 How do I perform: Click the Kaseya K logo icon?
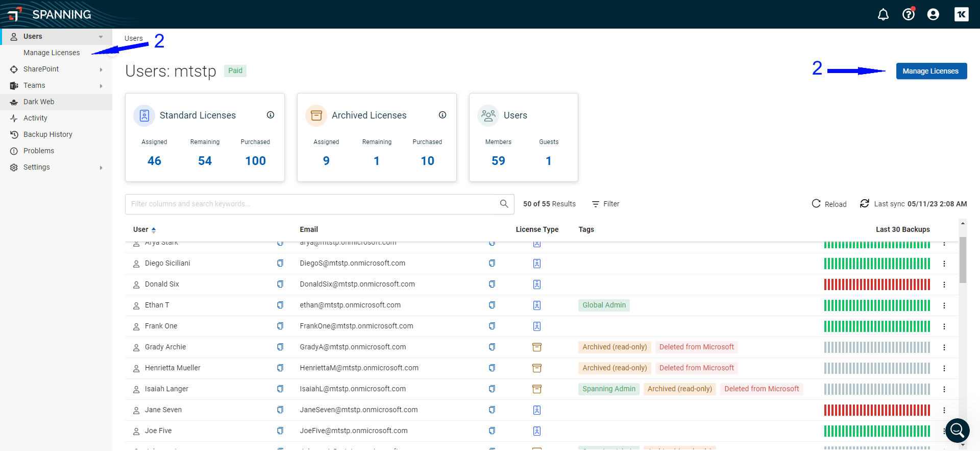(x=962, y=14)
